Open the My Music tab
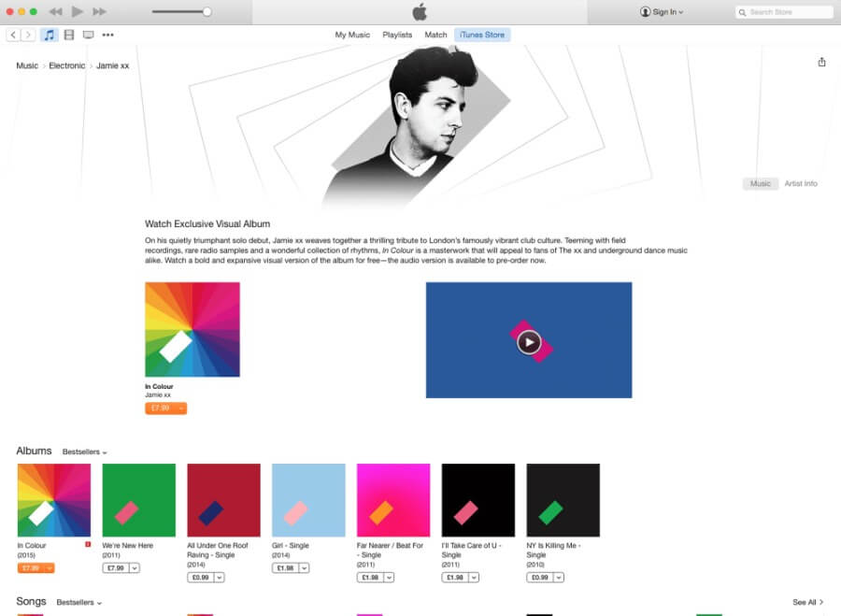 [352, 35]
